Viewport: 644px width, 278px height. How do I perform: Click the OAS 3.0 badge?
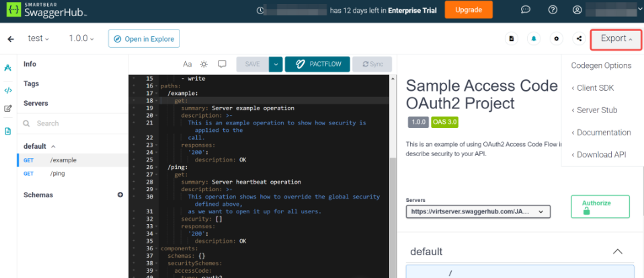pos(445,123)
